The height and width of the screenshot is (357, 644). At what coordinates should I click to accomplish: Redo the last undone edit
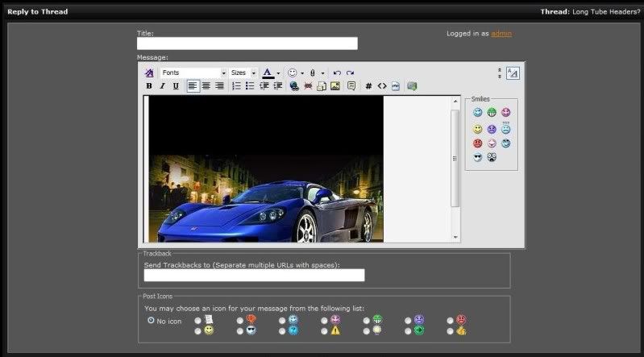[350, 73]
